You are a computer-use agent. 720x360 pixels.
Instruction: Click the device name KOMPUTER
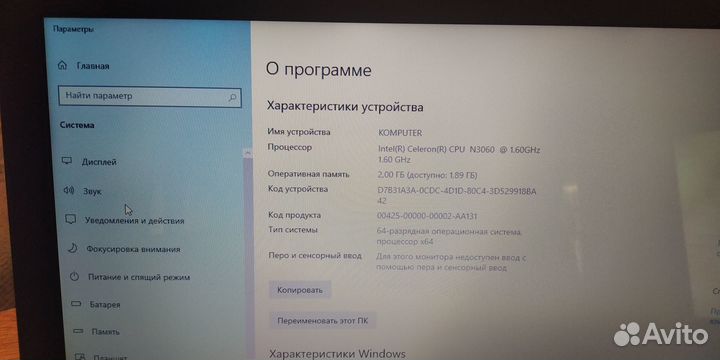[400, 133]
